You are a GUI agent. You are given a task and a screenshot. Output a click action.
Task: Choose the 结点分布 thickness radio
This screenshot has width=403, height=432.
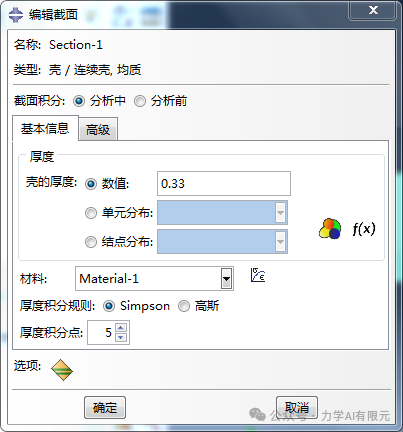coord(91,242)
